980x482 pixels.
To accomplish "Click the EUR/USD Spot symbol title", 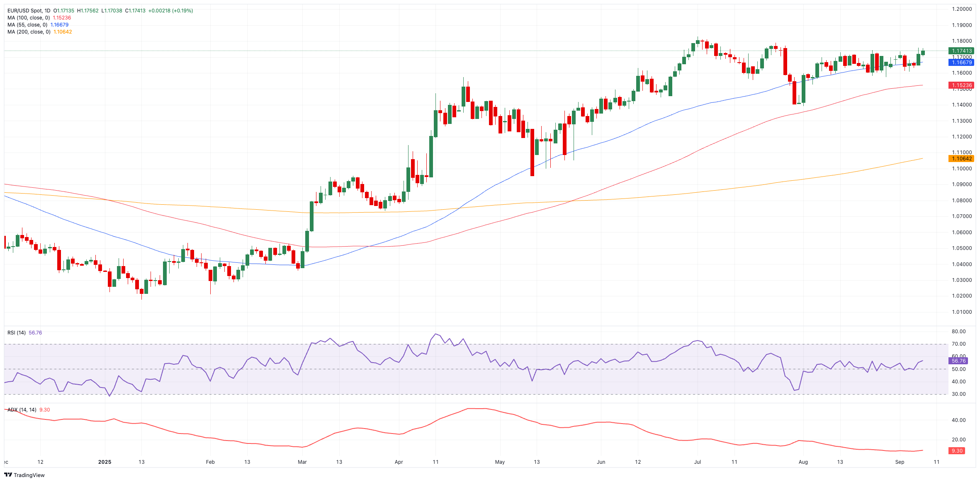I will coord(29,11).
